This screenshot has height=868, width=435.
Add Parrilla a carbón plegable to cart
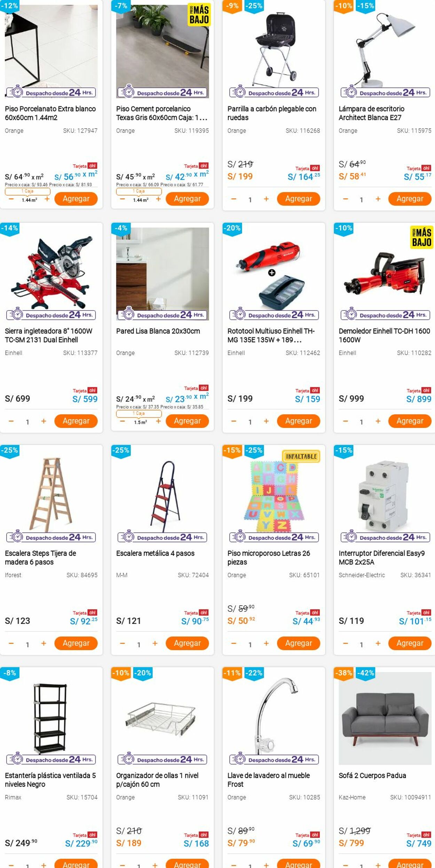pos(299,199)
